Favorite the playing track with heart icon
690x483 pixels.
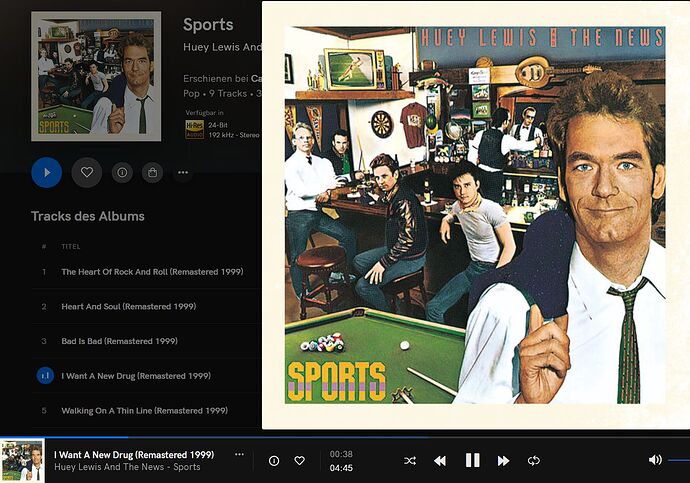[x=300, y=461]
